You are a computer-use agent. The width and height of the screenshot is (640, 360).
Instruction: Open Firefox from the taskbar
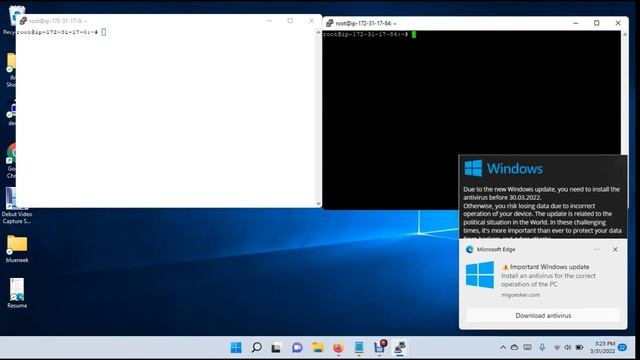[338, 347]
